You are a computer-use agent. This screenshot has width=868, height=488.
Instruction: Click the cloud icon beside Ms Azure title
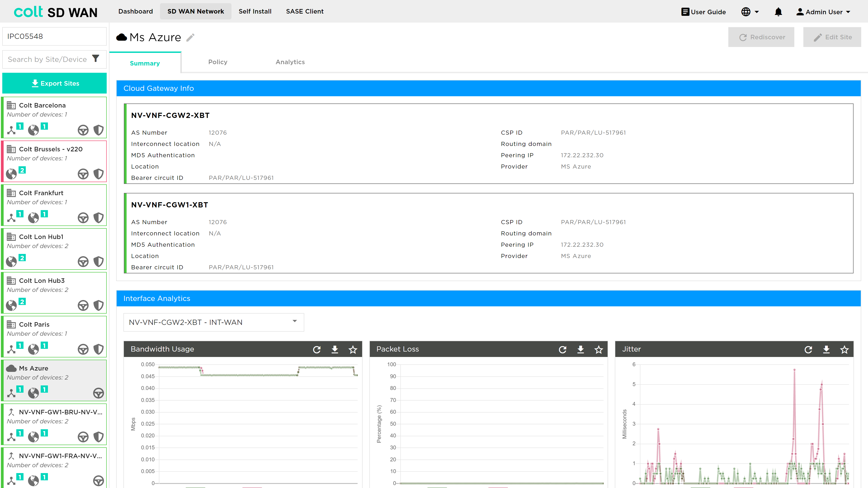(121, 37)
